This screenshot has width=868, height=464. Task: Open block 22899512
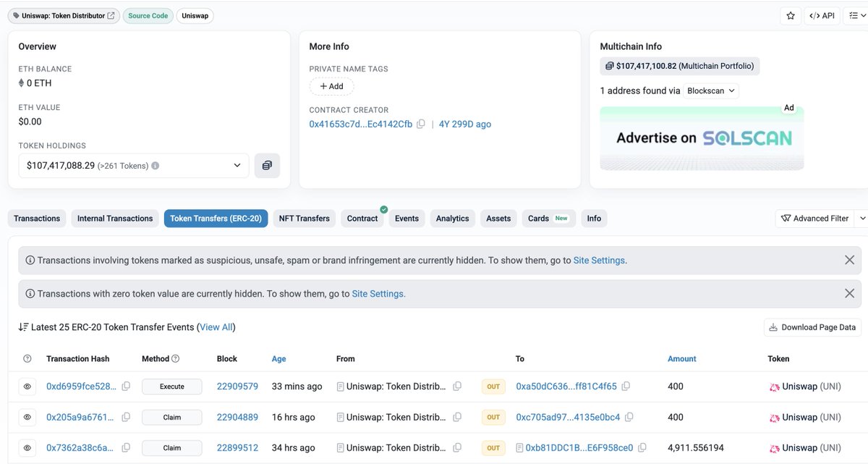click(x=237, y=448)
